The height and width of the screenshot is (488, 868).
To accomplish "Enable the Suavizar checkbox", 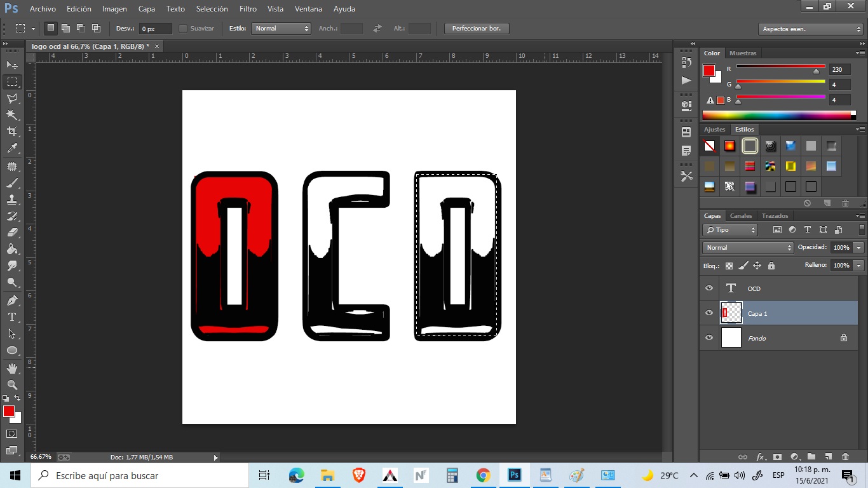I will point(183,29).
